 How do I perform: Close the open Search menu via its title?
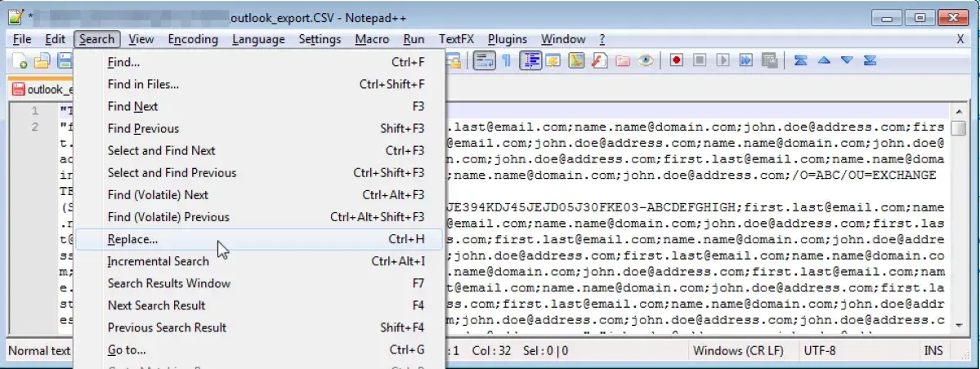(x=97, y=39)
